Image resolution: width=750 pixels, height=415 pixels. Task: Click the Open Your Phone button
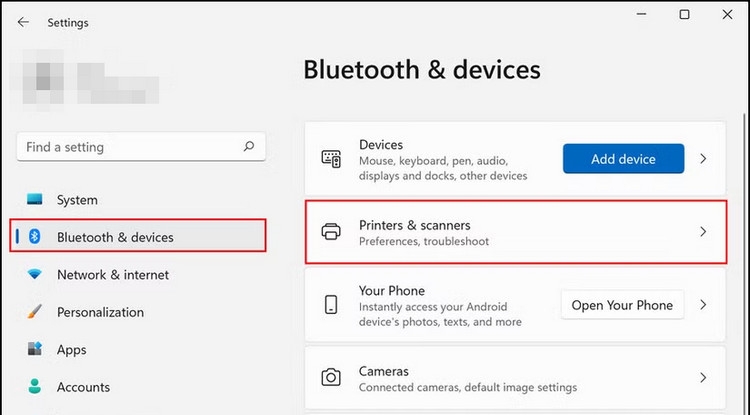622,305
